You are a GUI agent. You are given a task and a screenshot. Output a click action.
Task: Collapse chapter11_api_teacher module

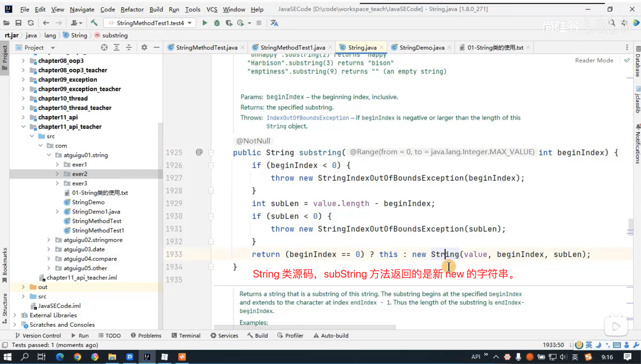23,127
